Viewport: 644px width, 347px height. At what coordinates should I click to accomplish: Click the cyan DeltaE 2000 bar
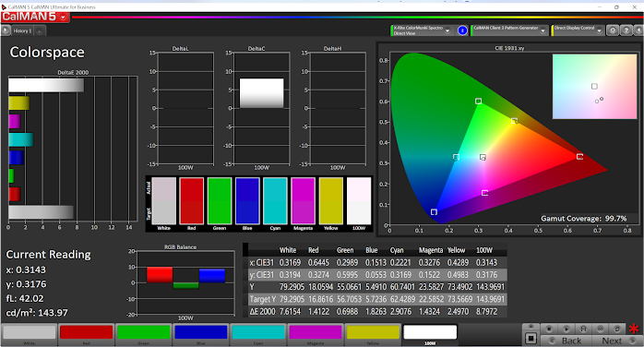(x=20, y=139)
